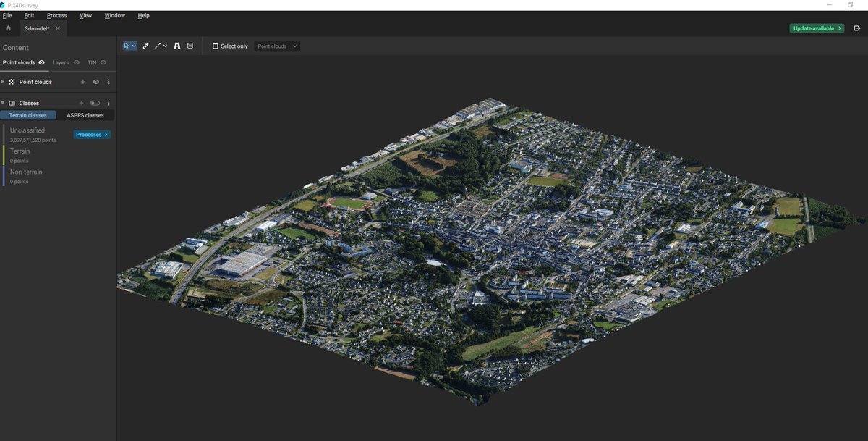868x441 pixels.
Task: Select the arrow selection tool
Action: (127, 45)
